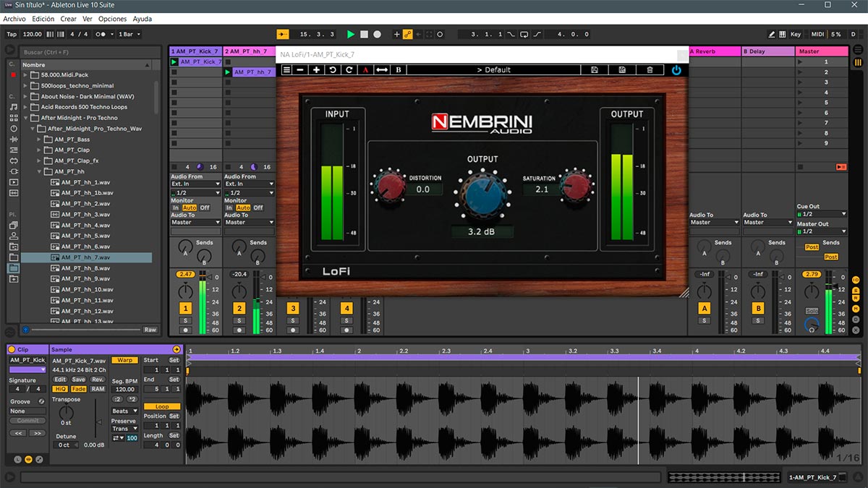Redo in the LoFi plugin toolbar
Screen dimensions: 868x488
(x=349, y=70)
